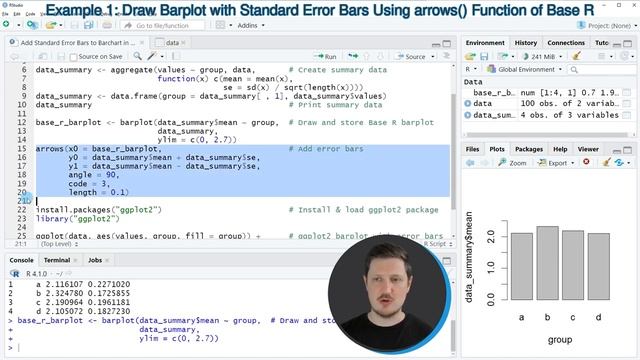This screenshot has height=360, width=640.
Task: Open the Import Dataset dropdown
Action: tap(505, 56)
